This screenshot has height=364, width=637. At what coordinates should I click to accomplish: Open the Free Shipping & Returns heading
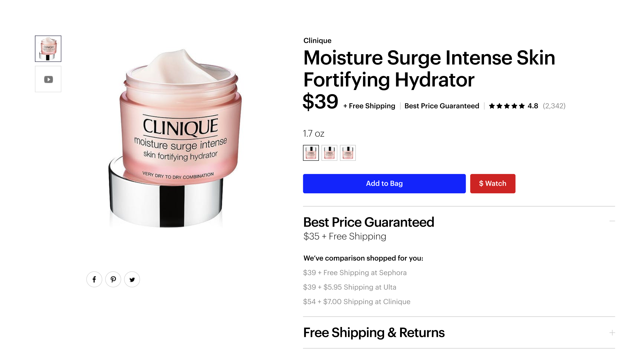coord(374,333)
